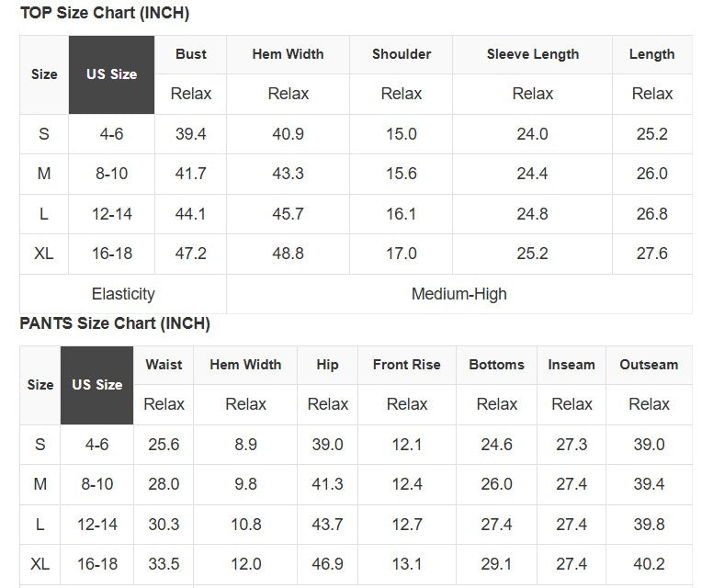Click the TOP Size Chart (INCH) heading

pos(105,14)
